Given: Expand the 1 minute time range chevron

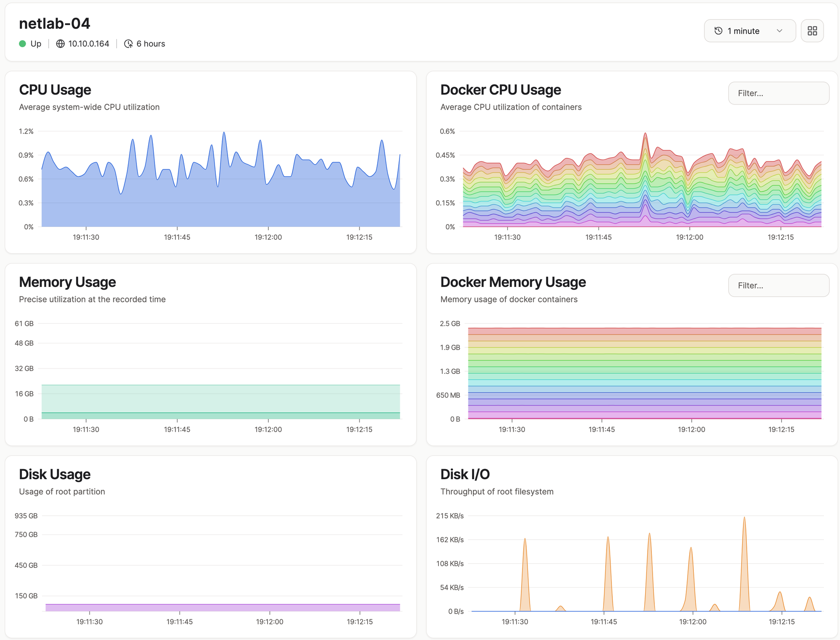Looking at the screenshot, I should pos(780,31).
